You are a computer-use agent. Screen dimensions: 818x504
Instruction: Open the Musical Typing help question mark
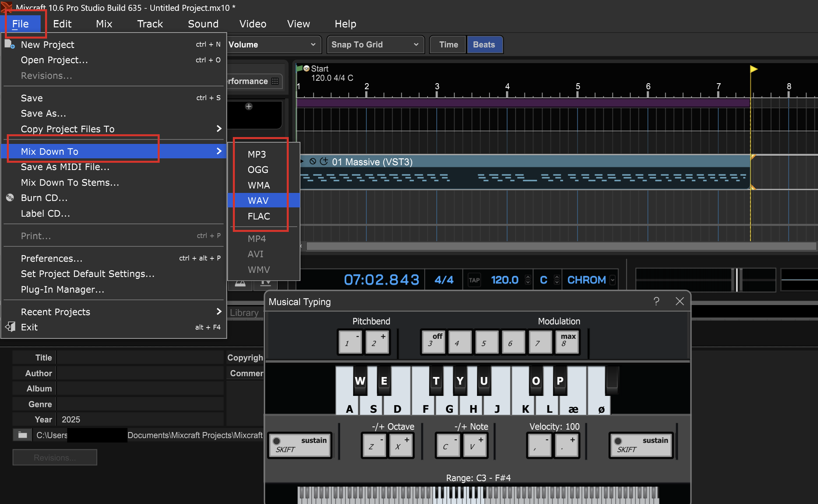pos(656,301)
